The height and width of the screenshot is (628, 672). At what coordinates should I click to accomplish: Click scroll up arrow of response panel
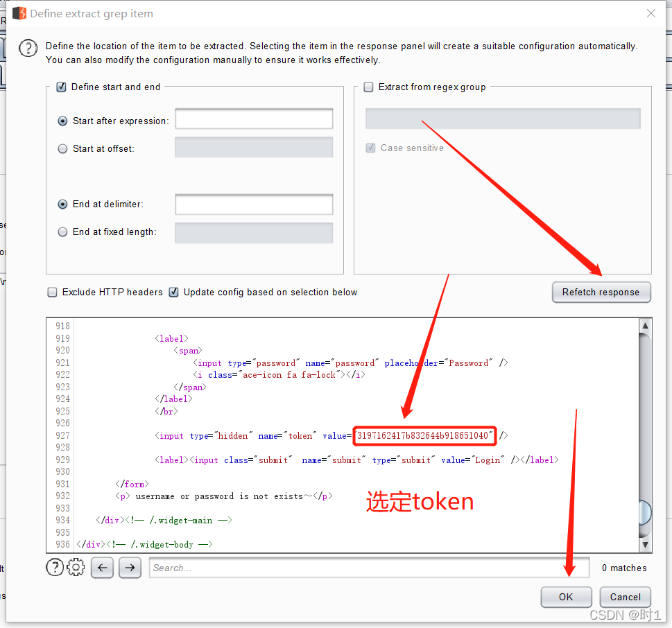(645, 326)
